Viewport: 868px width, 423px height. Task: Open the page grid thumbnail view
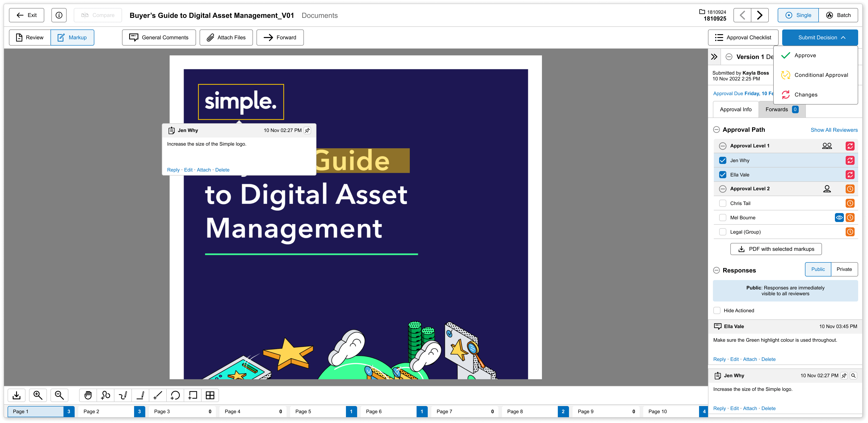tap(210, 395)
